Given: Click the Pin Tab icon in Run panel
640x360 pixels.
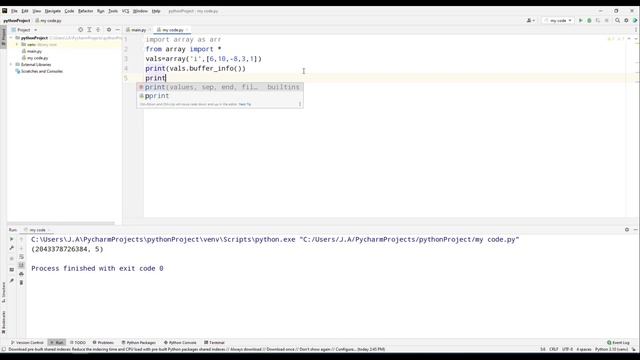Looking at the screenshot, I should (11, 280).
